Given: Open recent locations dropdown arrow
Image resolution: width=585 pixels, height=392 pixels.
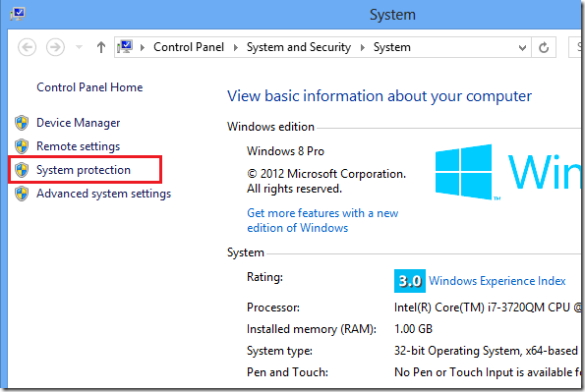Looking at the screenshot, I should click(79, 47).
